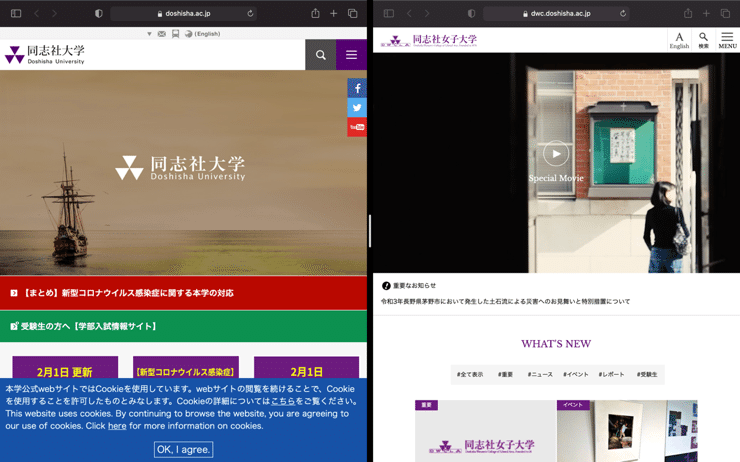
Task: Open privacy shield in right Safari window
Action: [471, 13]
